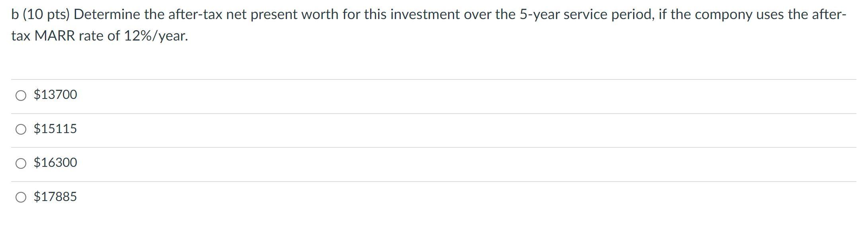Select the $17885 radio button
This screenshot has width=868, height=230.
[21, 197]
